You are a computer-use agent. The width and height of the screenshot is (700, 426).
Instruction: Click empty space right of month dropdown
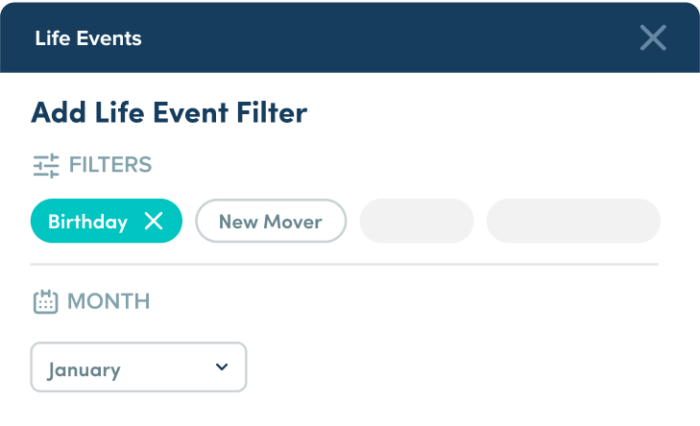pyautogui.click(x=450, y=368)
